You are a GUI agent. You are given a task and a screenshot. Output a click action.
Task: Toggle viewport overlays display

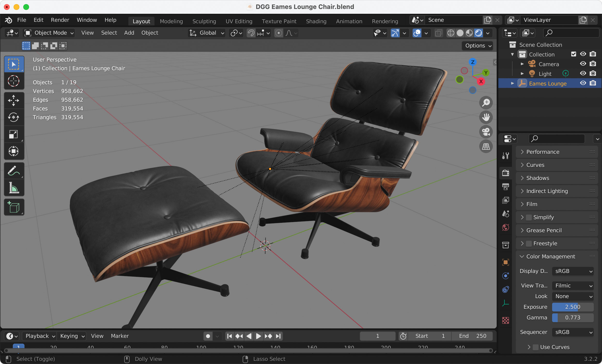tap(417, 33)
